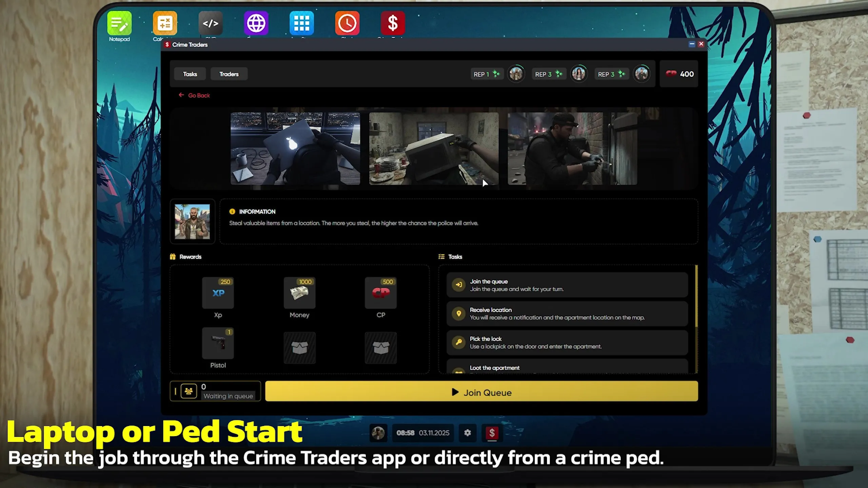Click the laptop theft preview thumbnail
868x488 pixels.
pos(295,149)
